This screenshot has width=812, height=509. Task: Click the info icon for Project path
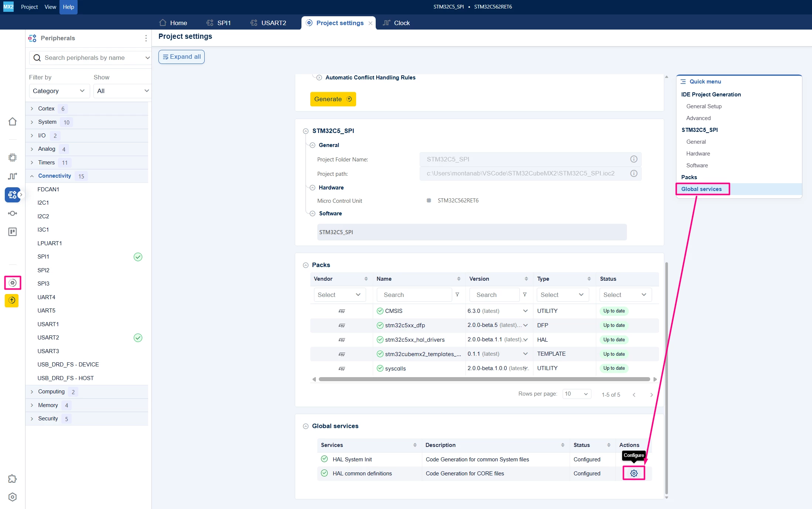634,173
